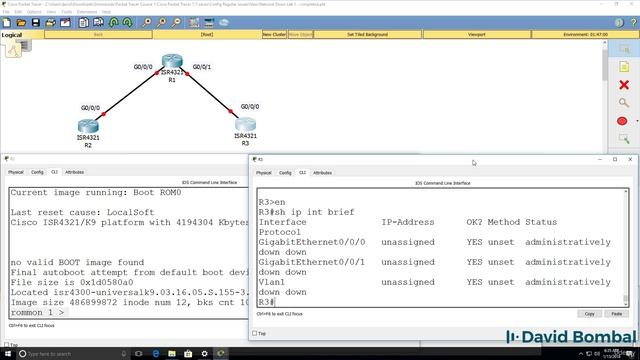Switch to Config tab in R1 window

click(x=37, y=172)
